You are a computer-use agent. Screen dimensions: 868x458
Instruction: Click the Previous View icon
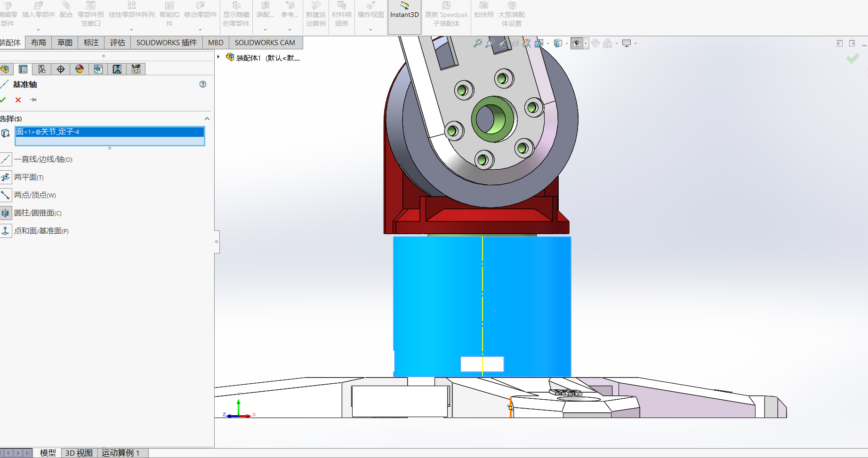(x=503, y=43)
